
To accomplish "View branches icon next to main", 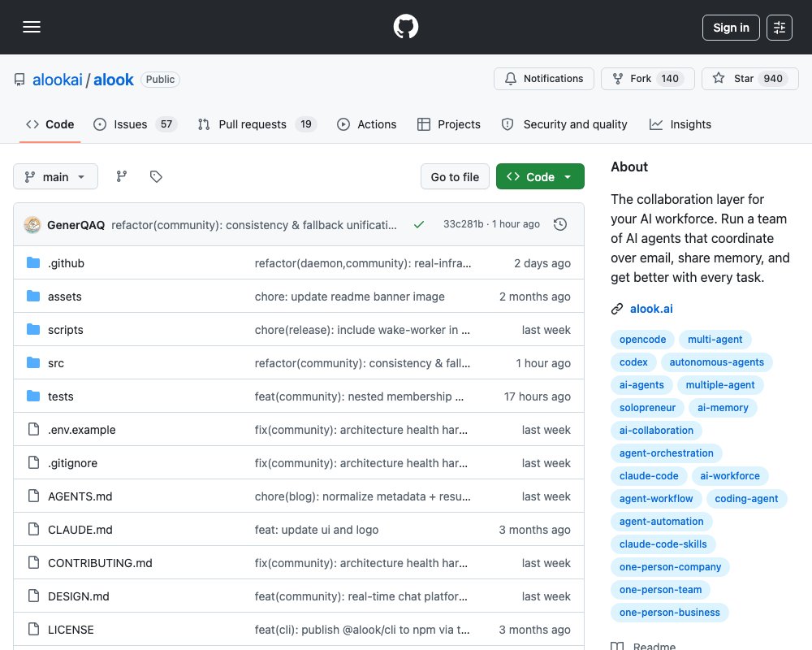I will click(x=122, y=177).
